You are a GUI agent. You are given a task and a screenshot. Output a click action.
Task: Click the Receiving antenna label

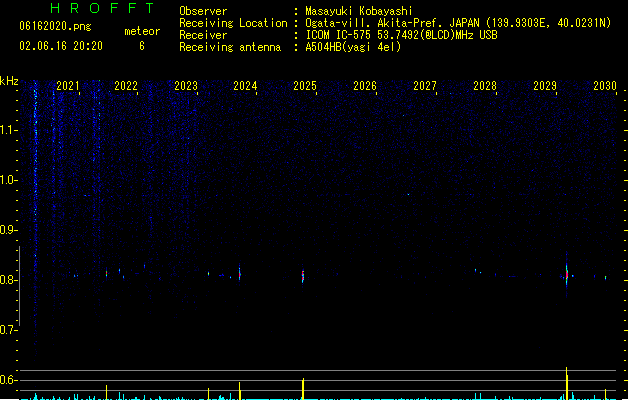230,47
